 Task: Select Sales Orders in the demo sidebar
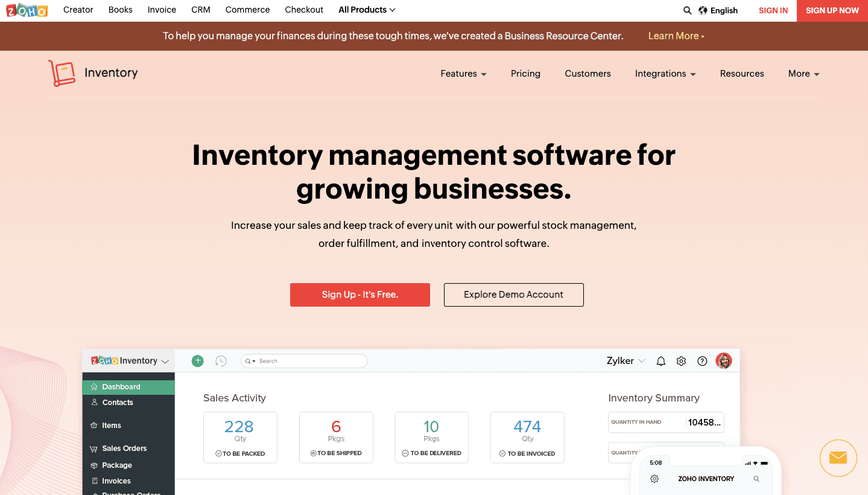[x=124, y=448]
